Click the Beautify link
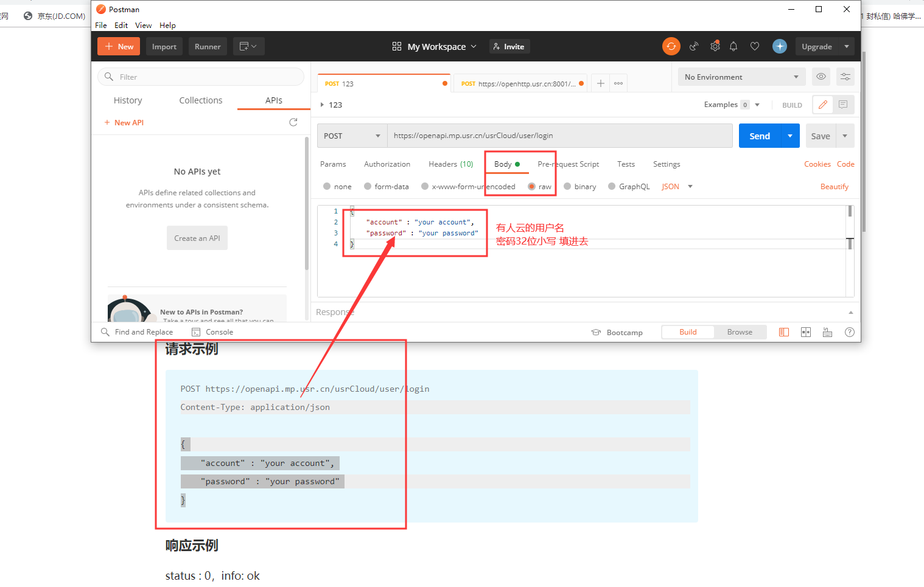 834,187
